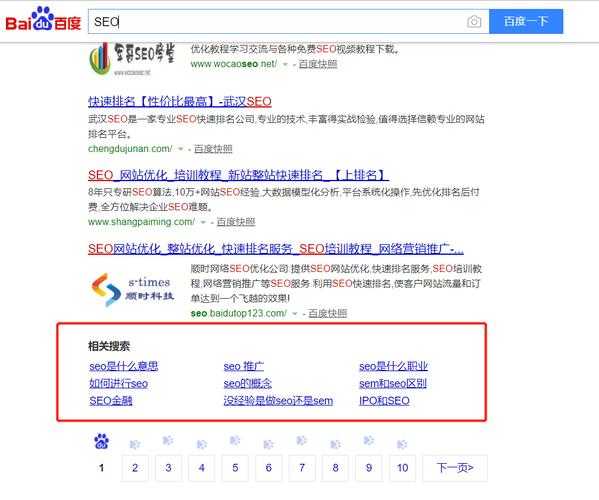Go to results page 4
The width and height of the screenshot is (599, 500).
click(x=202, y=468)
